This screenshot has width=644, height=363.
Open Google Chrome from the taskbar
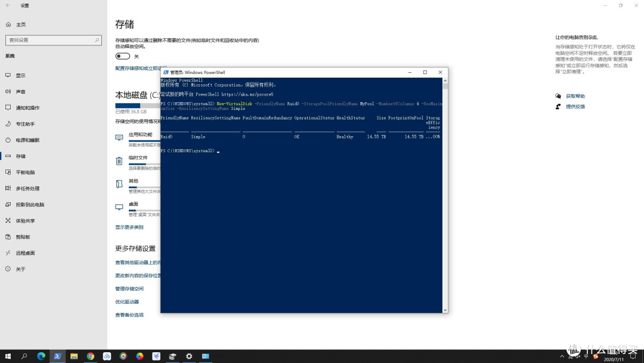[89, 356]
